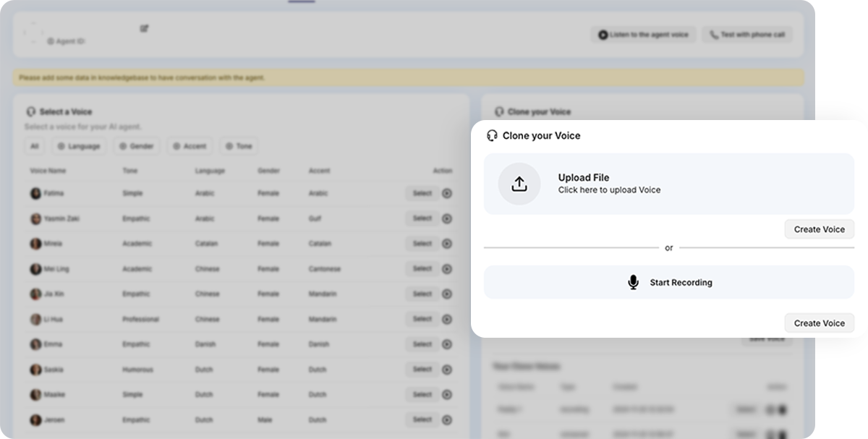Click the headset icon next to Clone your Voice
Viewport: 868px width, 439px height.
click(x=493, y=135)
